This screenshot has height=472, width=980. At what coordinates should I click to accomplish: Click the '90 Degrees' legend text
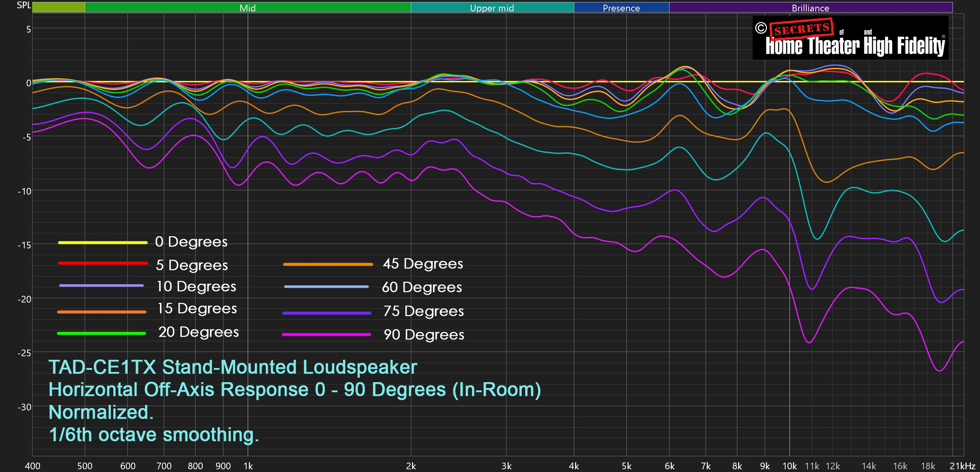(x=424, y=335)
